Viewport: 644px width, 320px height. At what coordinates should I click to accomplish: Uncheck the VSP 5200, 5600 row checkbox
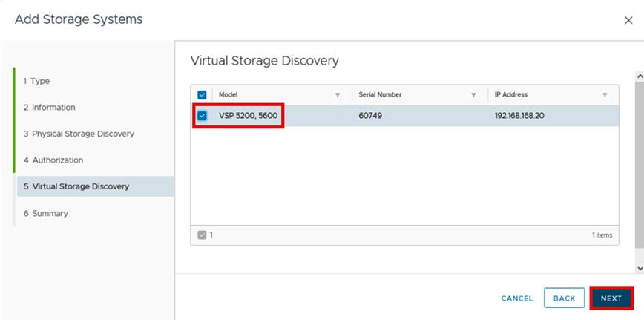[202, 116]
